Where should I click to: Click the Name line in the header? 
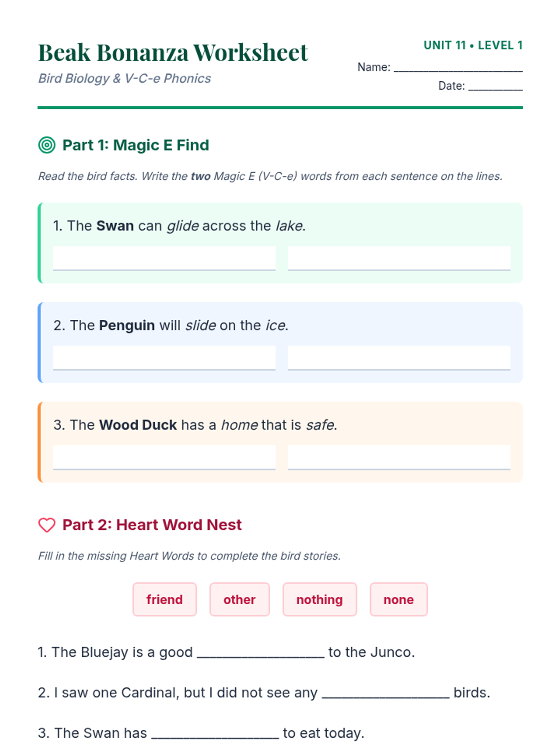458,68
